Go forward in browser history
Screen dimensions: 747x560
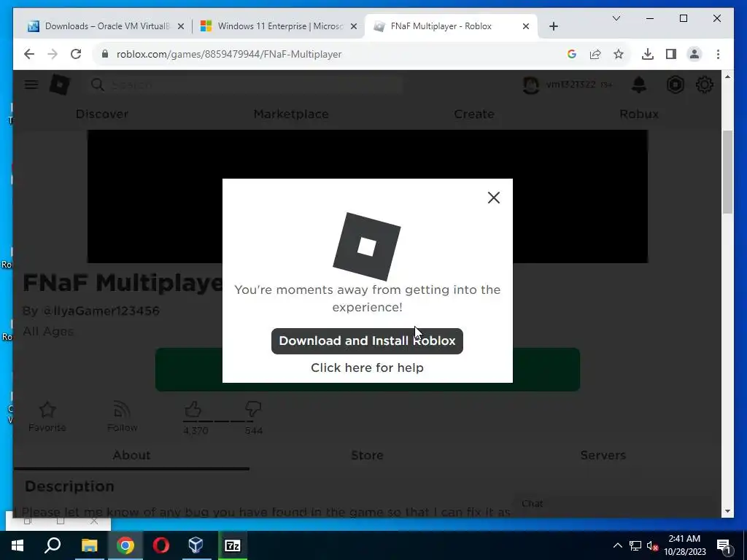click(53, 54)
